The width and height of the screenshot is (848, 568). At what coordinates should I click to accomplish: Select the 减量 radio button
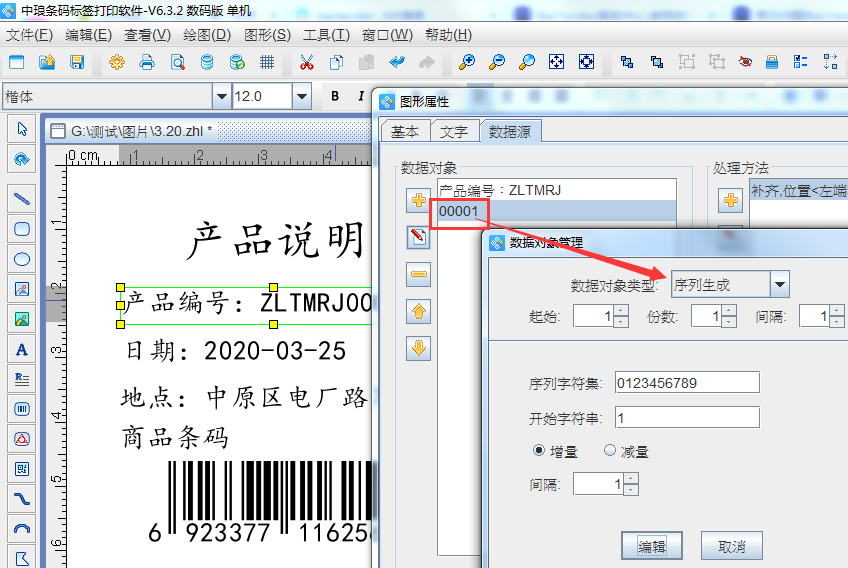coord(610,451)
